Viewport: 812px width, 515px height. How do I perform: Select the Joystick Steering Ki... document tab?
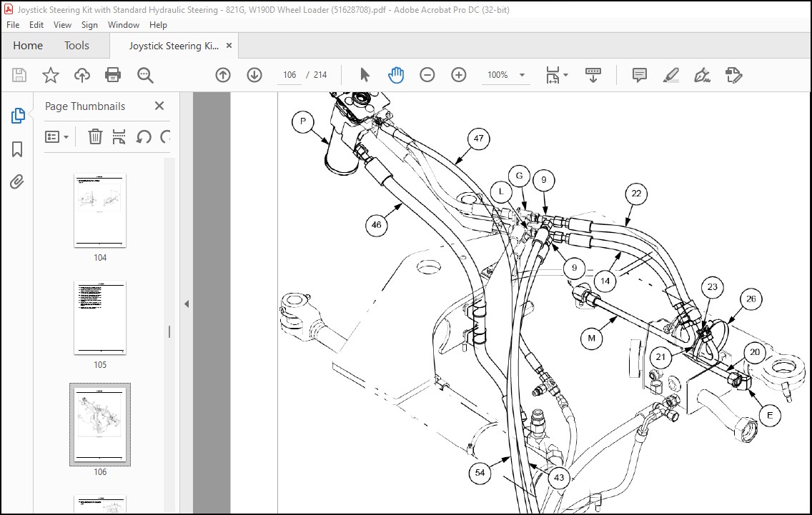point(174,46)
